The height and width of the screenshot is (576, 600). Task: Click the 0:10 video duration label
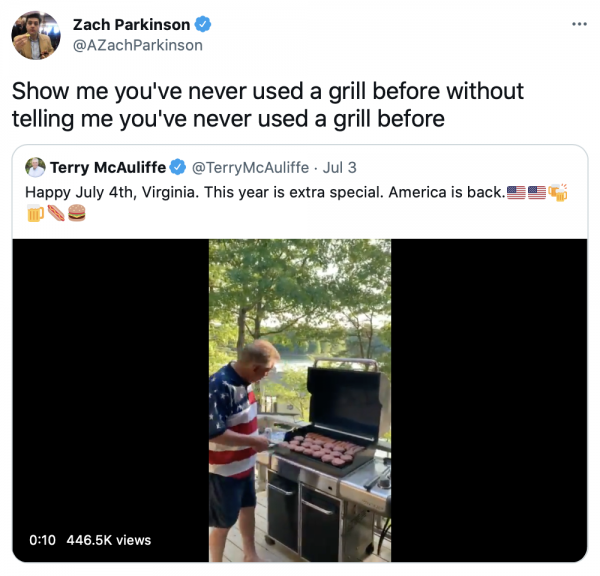click(42, 540)
